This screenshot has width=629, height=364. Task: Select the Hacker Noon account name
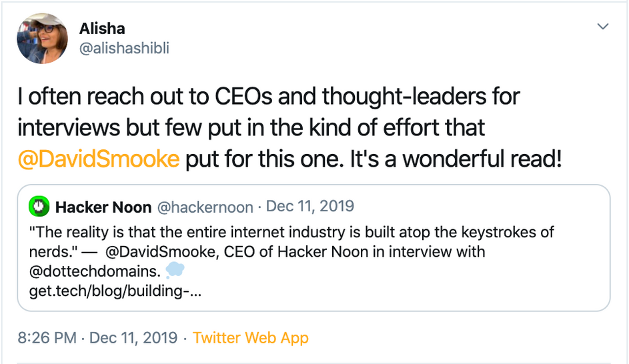point(103,207)
